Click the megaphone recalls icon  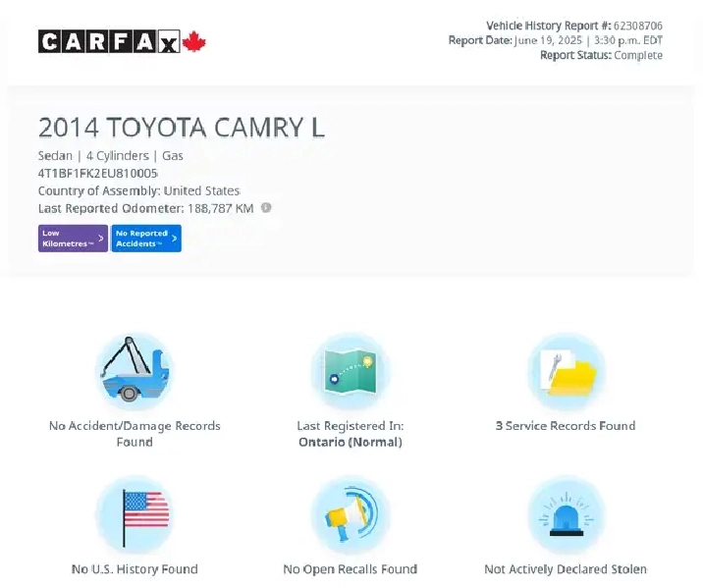(351, 515)
